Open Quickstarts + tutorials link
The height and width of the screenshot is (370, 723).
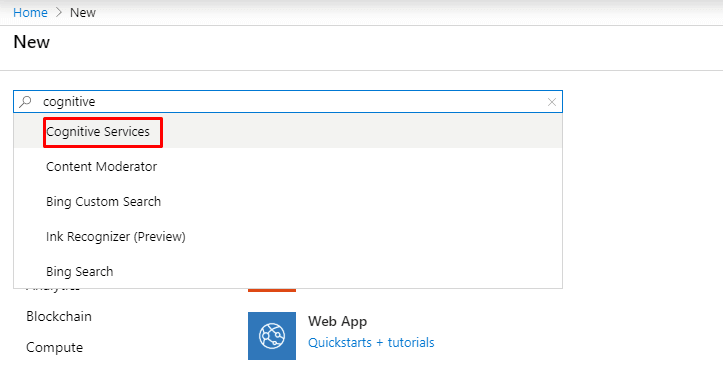[x=371, y=343]
